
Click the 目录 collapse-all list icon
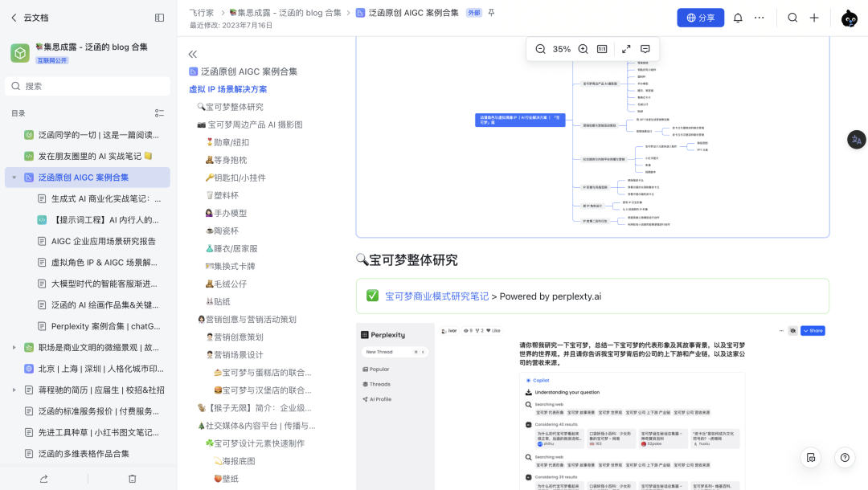159,112
